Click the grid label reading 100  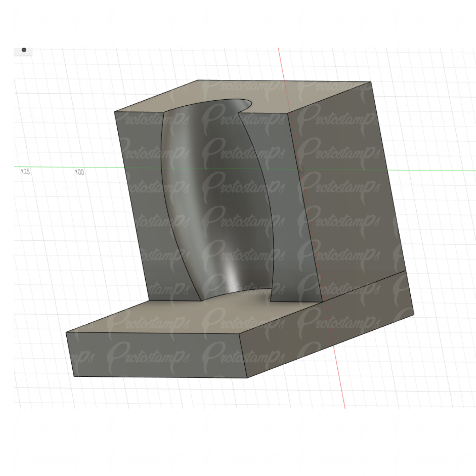pos(79,172)
